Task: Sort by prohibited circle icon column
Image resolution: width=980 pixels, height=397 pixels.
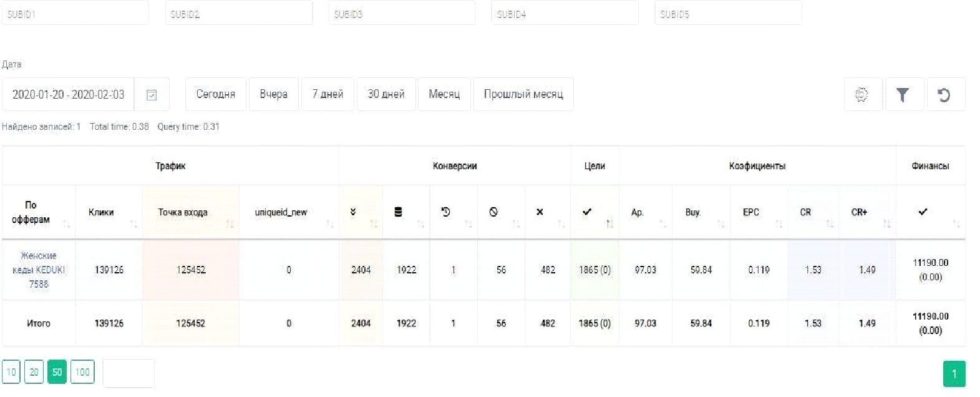Action: click(501, 212)
